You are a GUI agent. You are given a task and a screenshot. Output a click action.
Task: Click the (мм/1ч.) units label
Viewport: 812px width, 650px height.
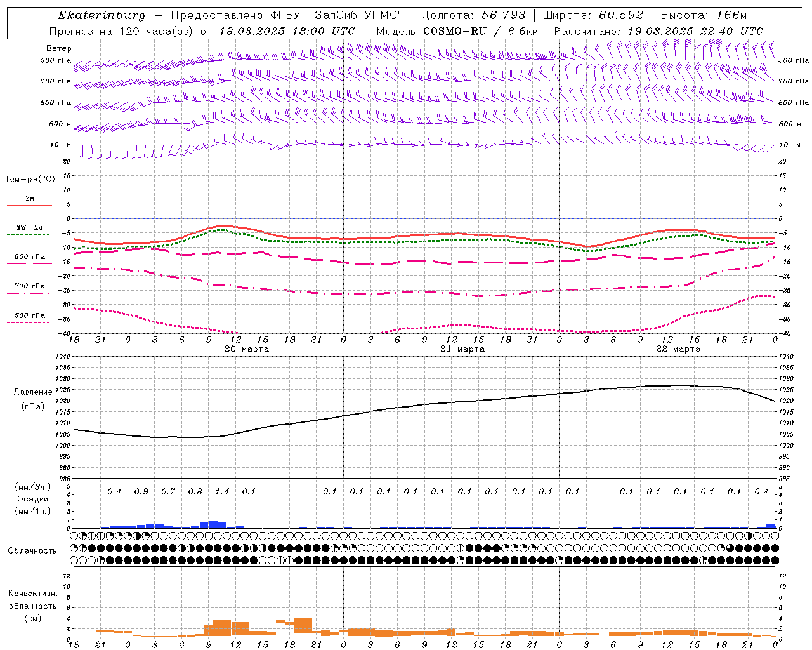pos(32,511)
